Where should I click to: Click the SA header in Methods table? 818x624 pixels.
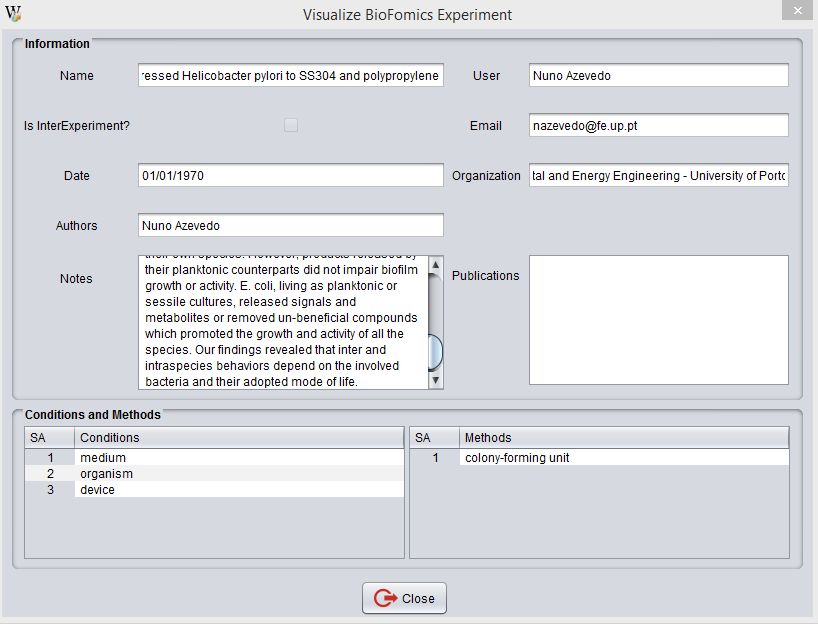[435, 438]
